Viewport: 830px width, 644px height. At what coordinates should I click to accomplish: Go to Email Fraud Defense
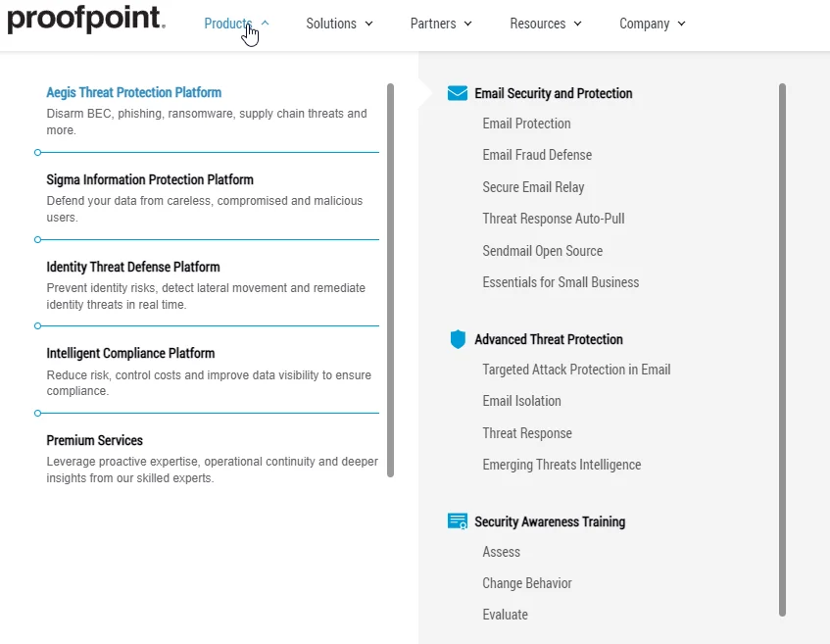click(537, 155)
